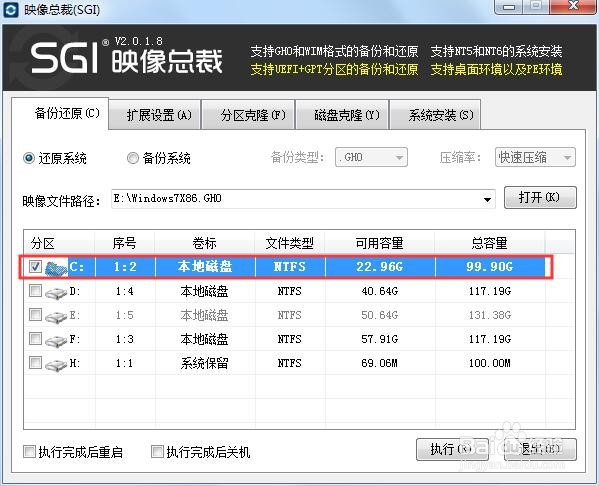Click sequence number 1:4 cell
Viewport: 599px width, 486px height.
[125, 292]
